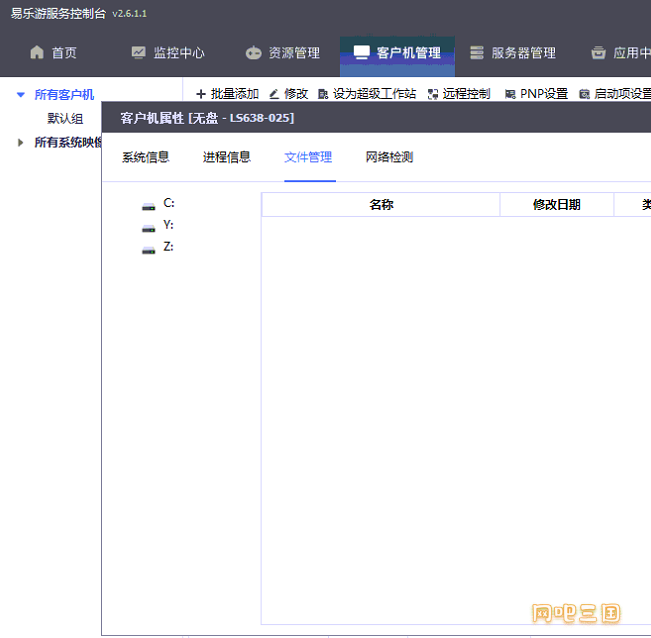
Task: Click the client management monitor icon
Action: [x=361, y=52]
